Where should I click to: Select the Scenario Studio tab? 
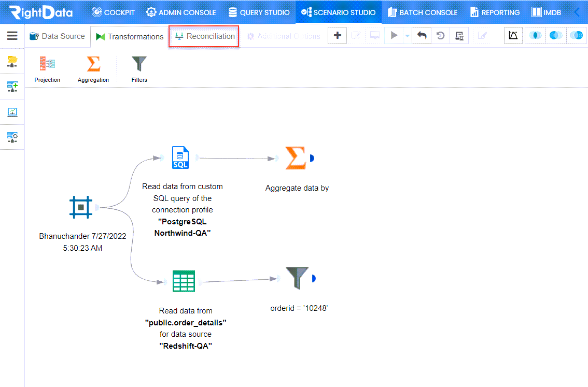(339, 12)
